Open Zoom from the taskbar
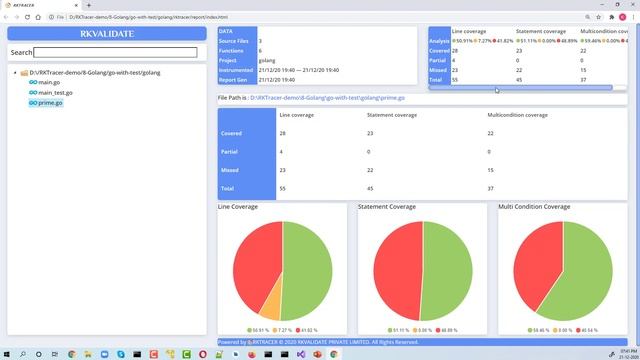 (x=104, y=354)
